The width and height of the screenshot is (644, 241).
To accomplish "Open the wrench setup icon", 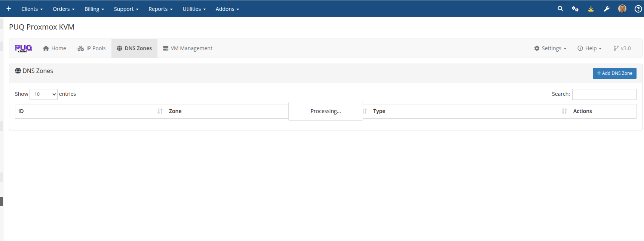I will coord(607,9).
